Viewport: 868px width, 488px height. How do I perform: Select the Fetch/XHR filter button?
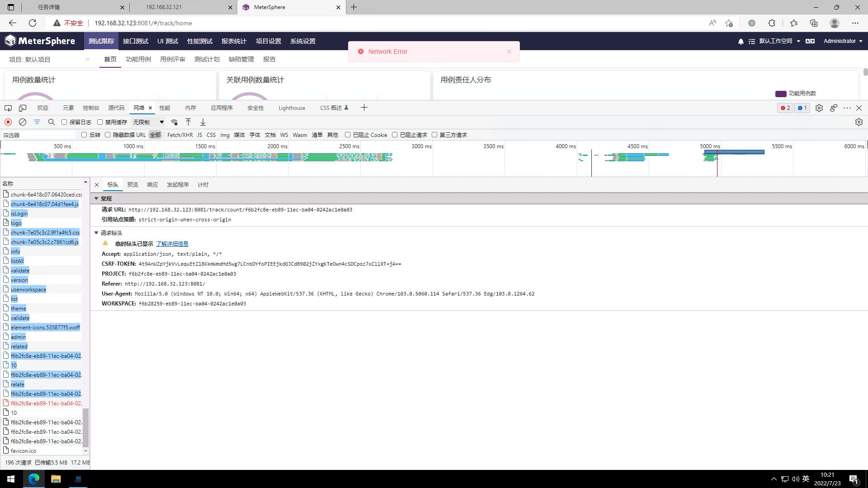[x=179, y=135]
